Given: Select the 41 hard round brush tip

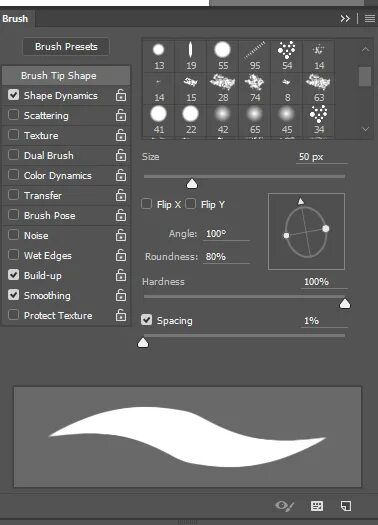Looking at the screenshot, I should pyautogui.click(x=158, y=120).
